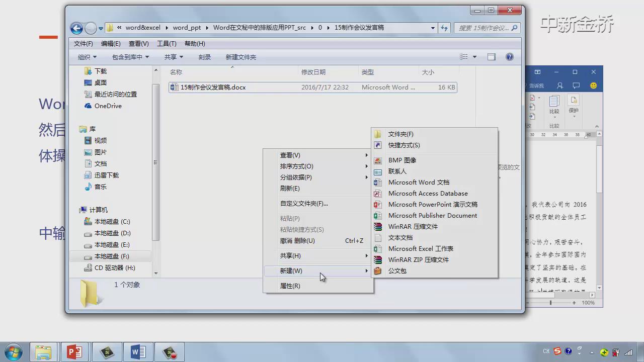Select 本地磁盘 (D:) in the navigation pane
This screenshot has width=644, height=362.
112,233
